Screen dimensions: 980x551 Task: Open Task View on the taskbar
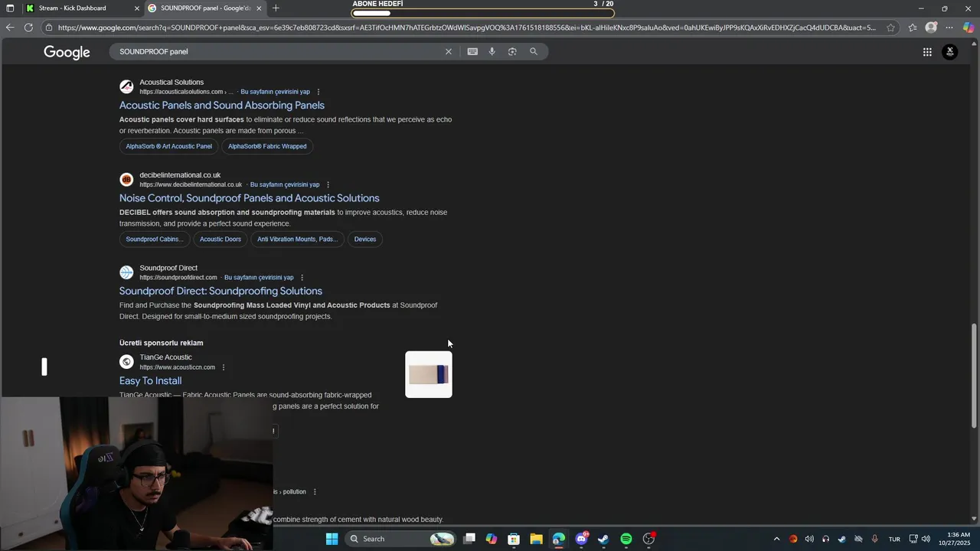pyautogui.click(x=469, y=539)
